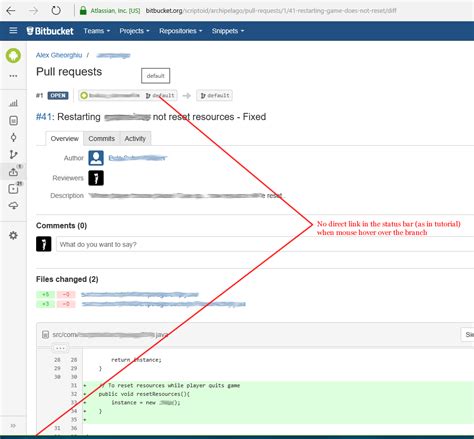Open repository Settings gear icon
This screenshot has width=474, height=439.
[13, 236]
